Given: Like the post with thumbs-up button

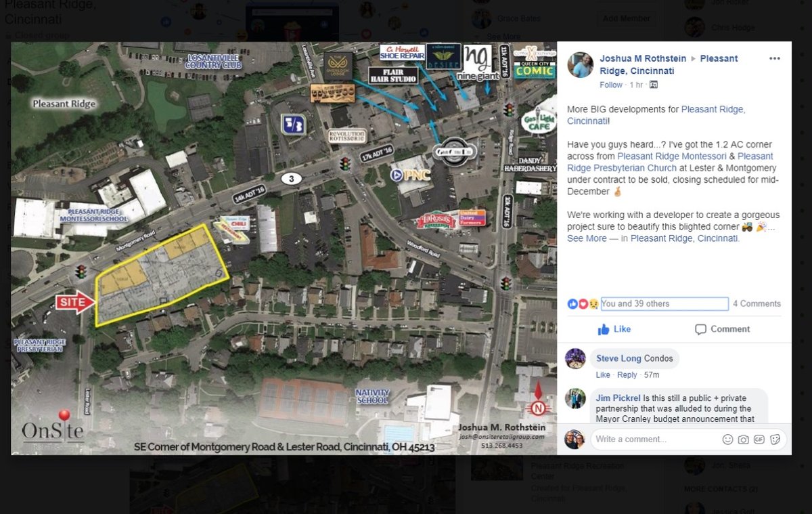Looking at the screenshot, I should pyautogui.click(x=614, y=329).
